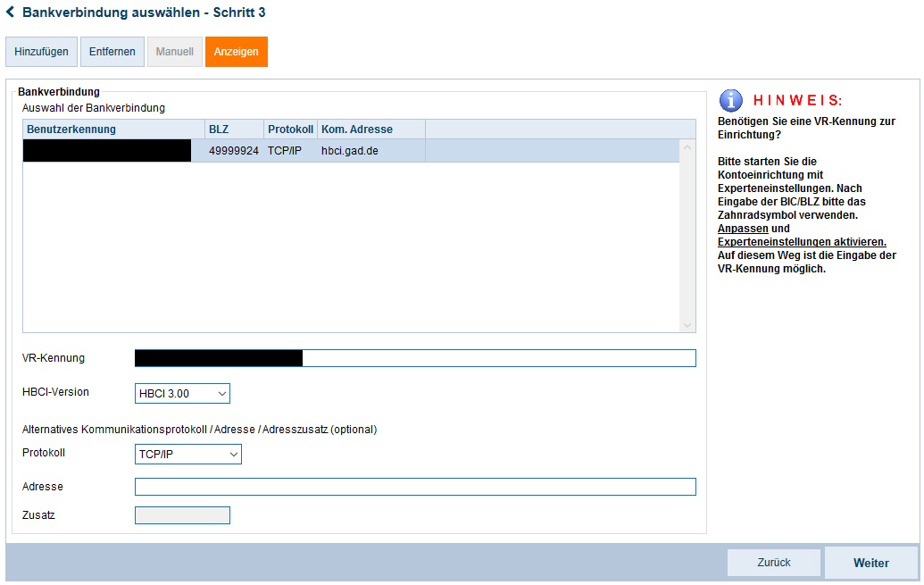Screen dimensions: 924x585
Task: Click the Protokoll column header in table
Action: pyautogui.click(x=290, y=130)
